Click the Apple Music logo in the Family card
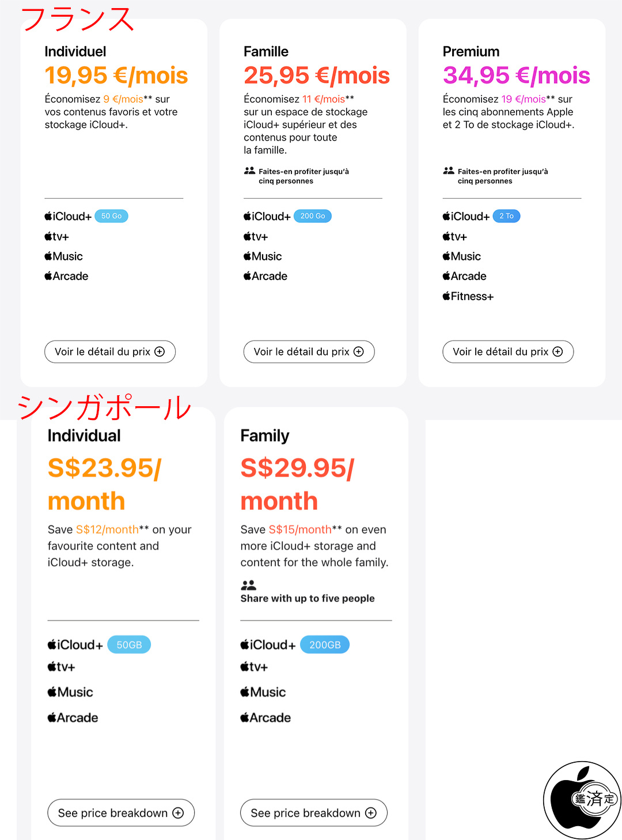This screenshot has height=840, width=622. coord(263,692)
